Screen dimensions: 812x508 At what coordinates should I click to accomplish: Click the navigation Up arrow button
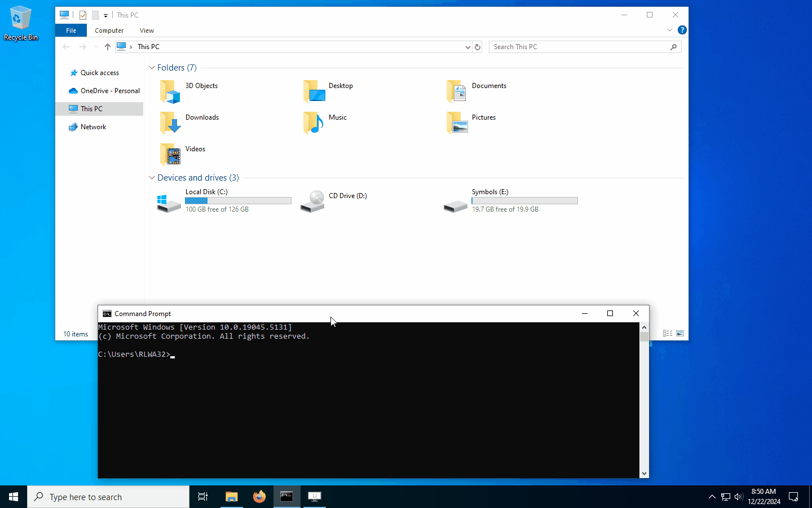point(107,46)
